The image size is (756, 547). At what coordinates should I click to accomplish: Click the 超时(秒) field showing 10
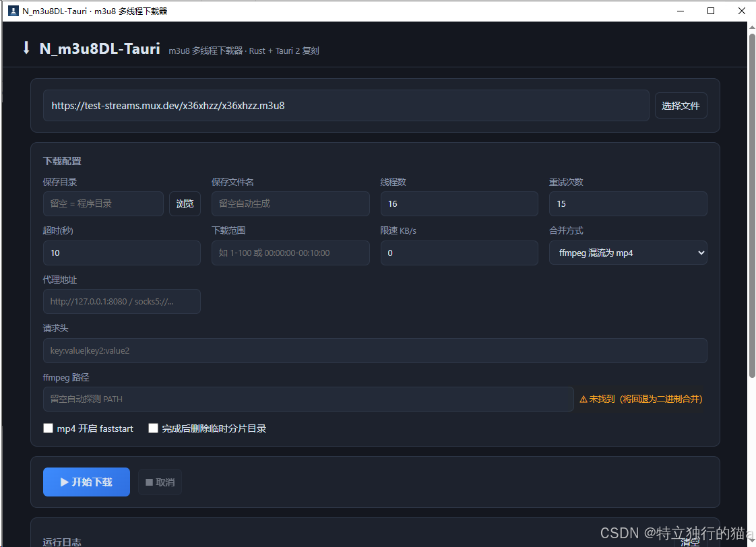pyautogui.click(x=121, y=253)
